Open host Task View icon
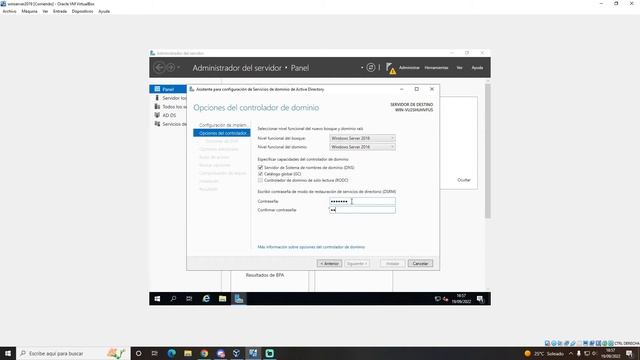Image resolution: width=640 pixels, height=360 pixels. coord(155,353)
